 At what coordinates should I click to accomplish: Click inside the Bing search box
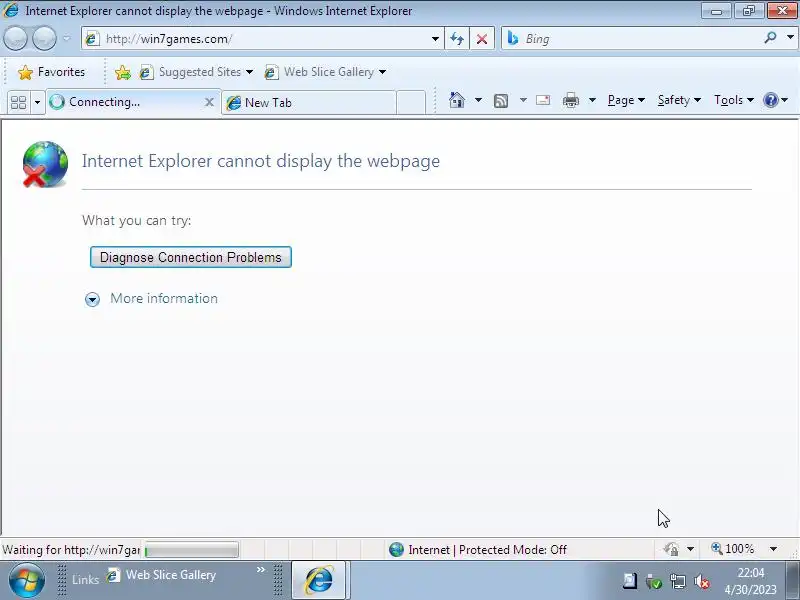click(x=633, y=39)
